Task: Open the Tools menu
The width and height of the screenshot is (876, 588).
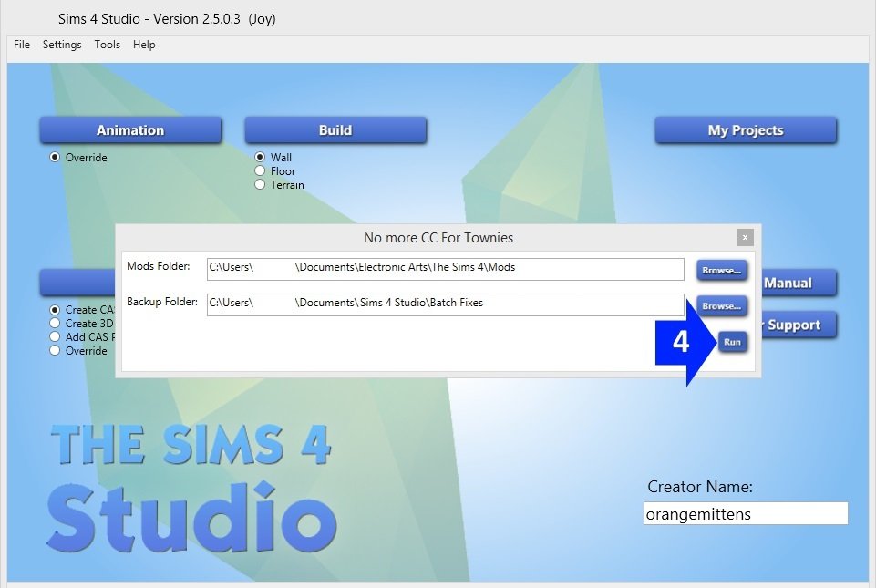Action: (107, 45)
